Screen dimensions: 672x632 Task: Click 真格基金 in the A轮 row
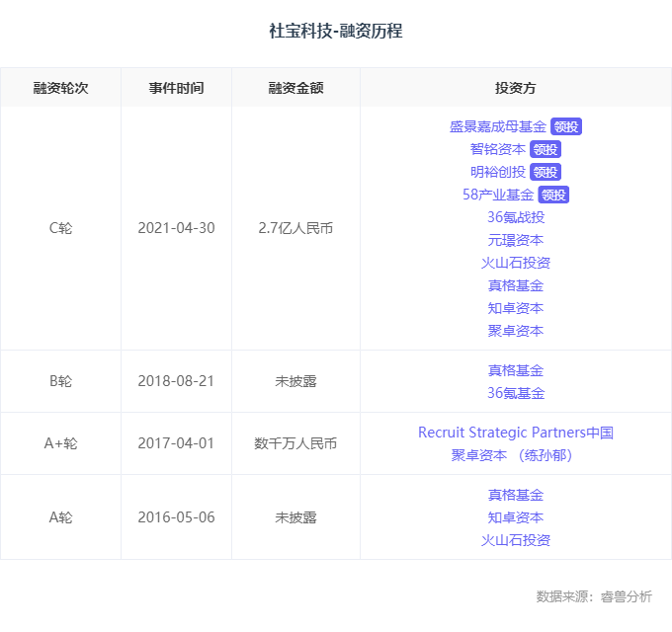516,495
